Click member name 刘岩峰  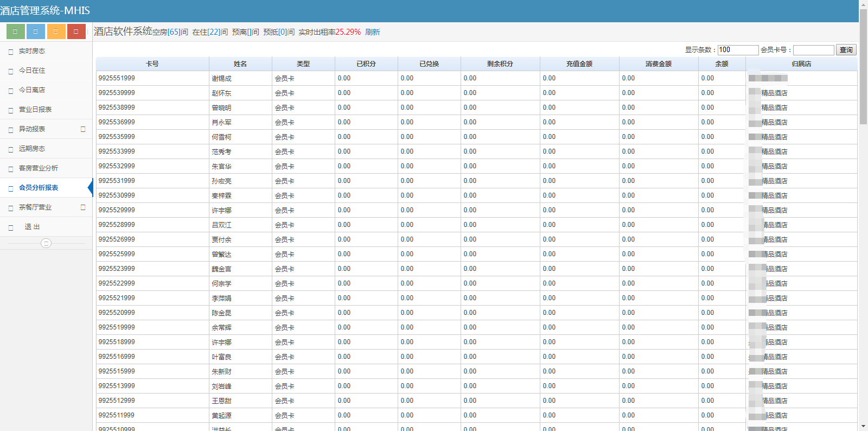click(221, 386)
